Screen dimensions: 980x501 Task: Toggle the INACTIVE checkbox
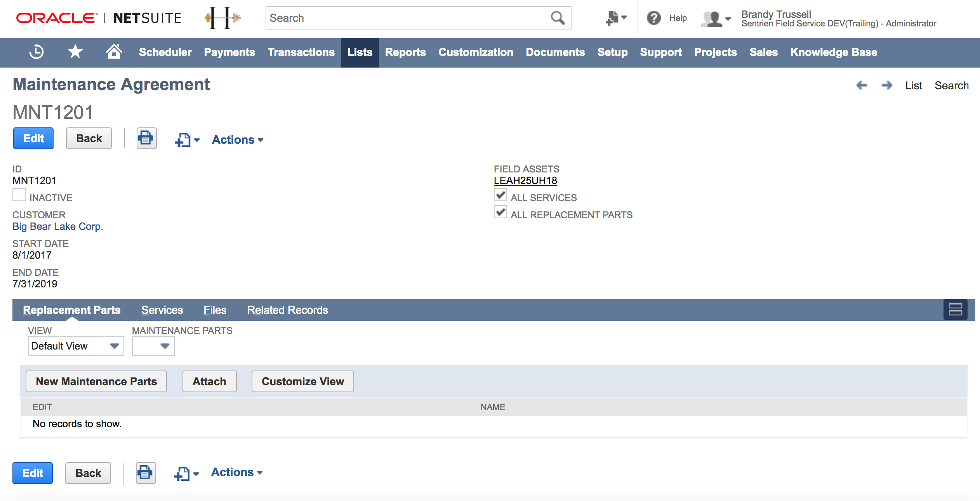click(x=19, y=195)
